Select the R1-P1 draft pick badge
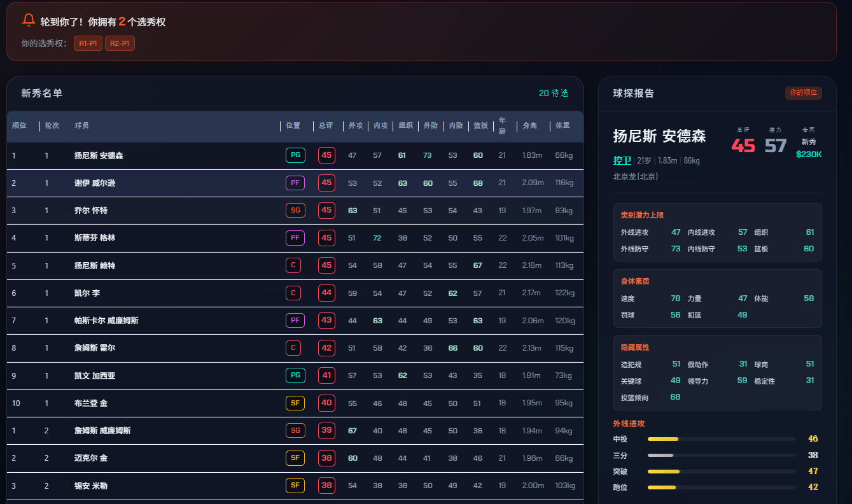Viewport: 852px width, 504px height. click(x=88, y=43)
